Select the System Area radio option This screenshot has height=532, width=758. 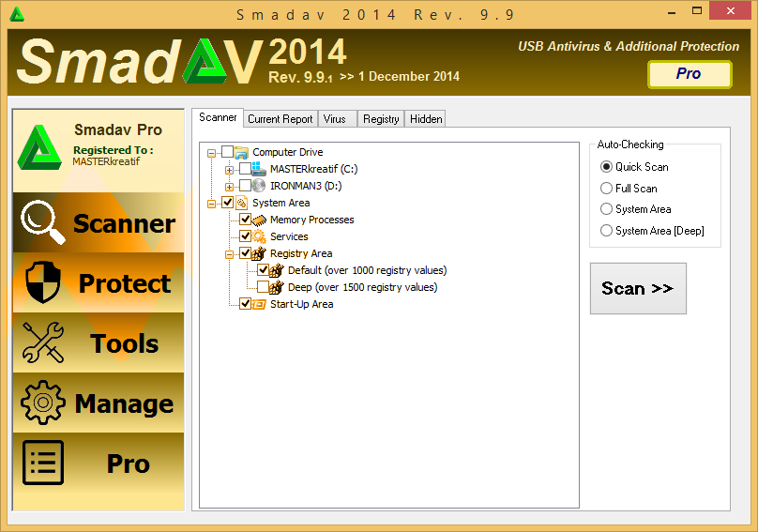point(606,209)
